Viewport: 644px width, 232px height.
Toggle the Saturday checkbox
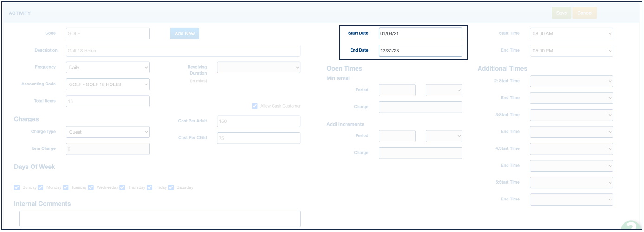[171, 187]
